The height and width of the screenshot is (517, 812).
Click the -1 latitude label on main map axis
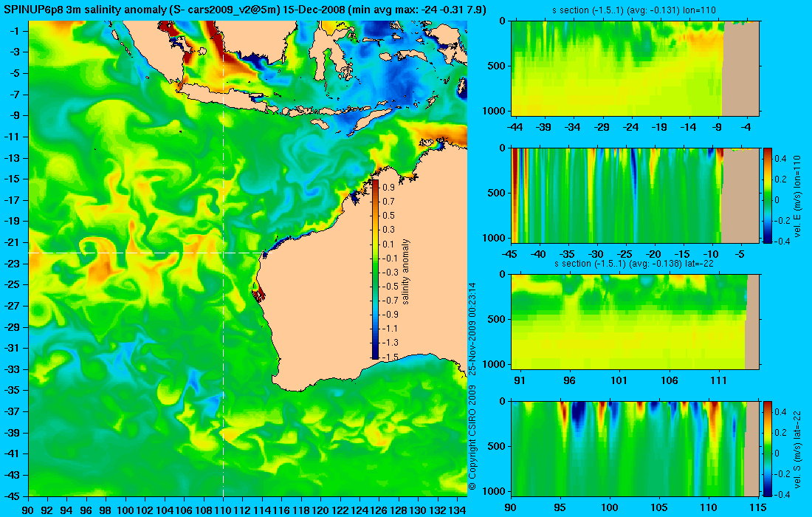point(14,30)
